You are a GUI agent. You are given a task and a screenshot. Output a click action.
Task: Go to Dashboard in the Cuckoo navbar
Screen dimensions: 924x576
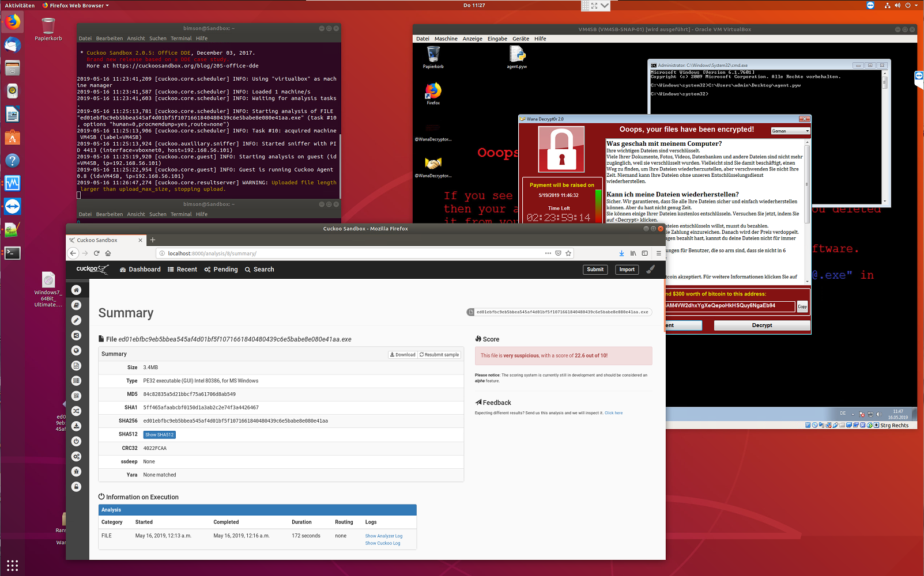click(x=140, y=270)
